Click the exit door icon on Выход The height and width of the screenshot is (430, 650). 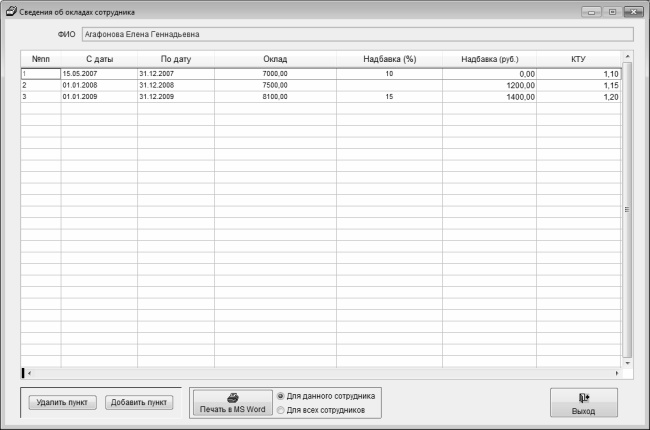coord(583,397)
